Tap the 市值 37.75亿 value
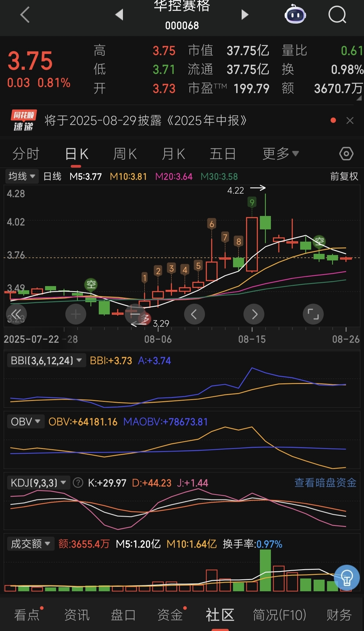This screenshot has height=631, width=364. coord(248,50)
